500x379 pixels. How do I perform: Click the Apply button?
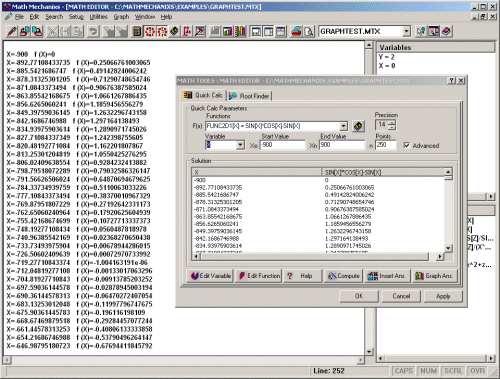click(443, 296)
